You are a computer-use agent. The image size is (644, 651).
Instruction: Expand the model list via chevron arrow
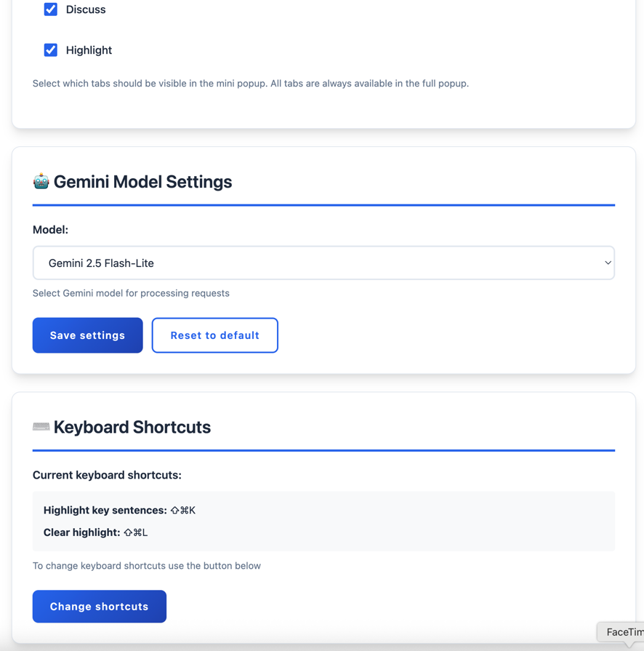(x=608, y=263)
